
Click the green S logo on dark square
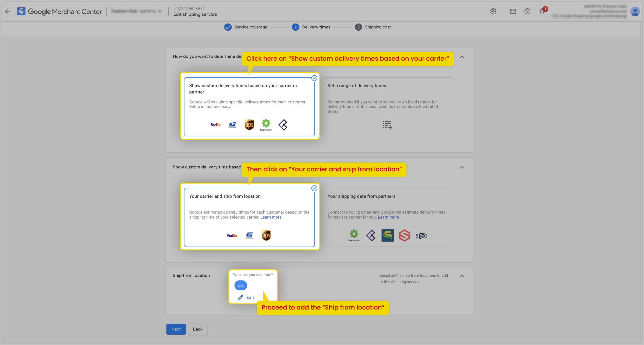pyautogui.click(x=387, y=235)
